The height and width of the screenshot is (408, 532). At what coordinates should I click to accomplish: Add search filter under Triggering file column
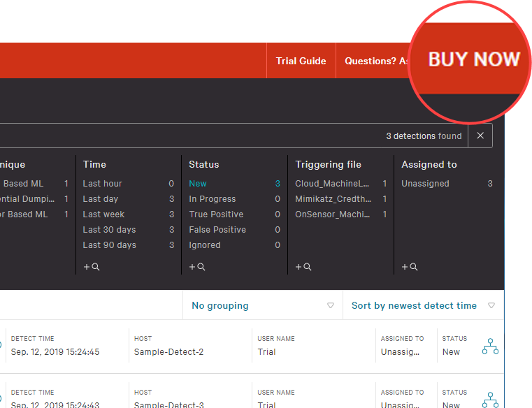coord(303,267)
